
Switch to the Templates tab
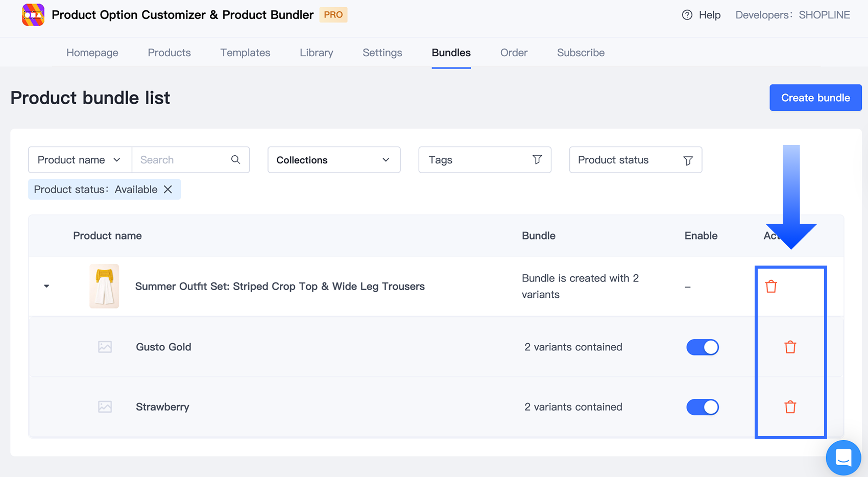[x=245, y=53]
